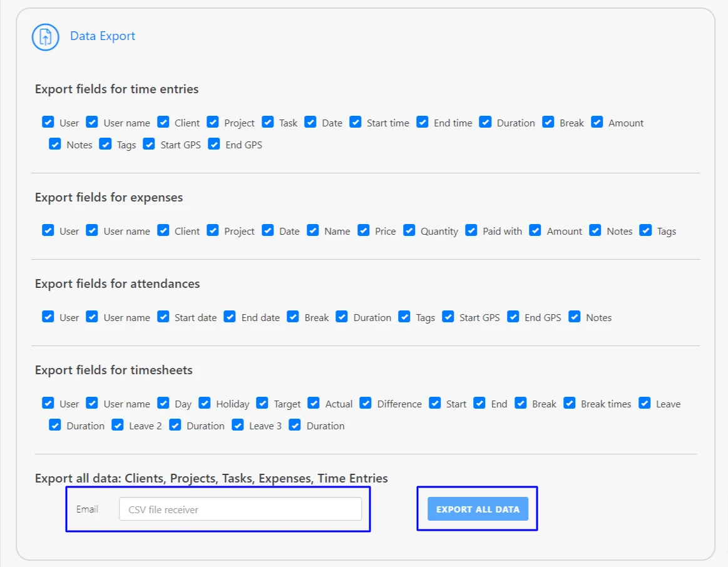Uncheck Start GPS for time entries
Image resolution: width=728 pixels, height=567 pixels.
(x=149, y=144)
